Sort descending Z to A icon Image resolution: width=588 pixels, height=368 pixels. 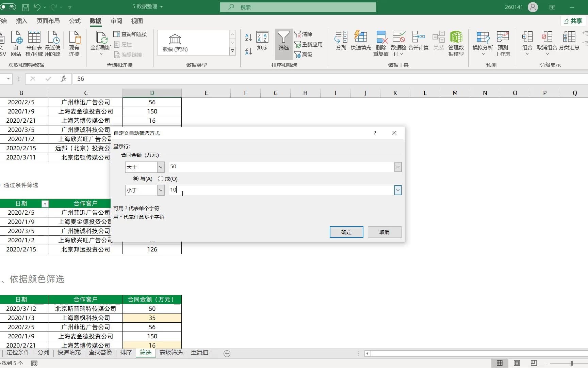(x=248, y=51)
